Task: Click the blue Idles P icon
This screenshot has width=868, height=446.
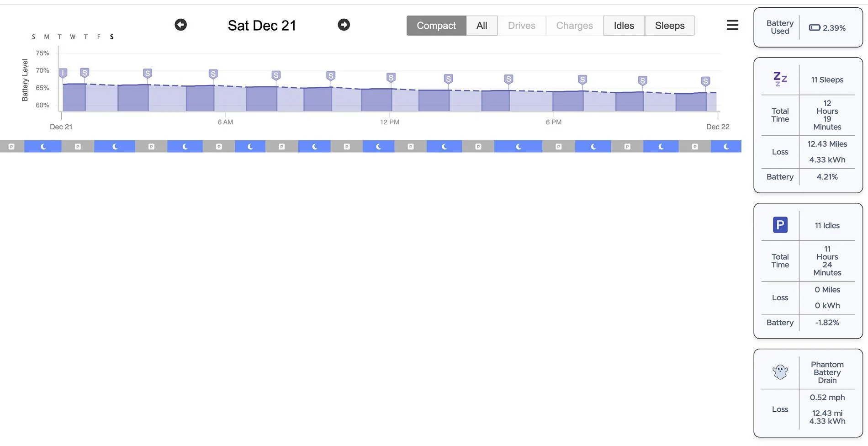Action: click(x=780, y=225)
